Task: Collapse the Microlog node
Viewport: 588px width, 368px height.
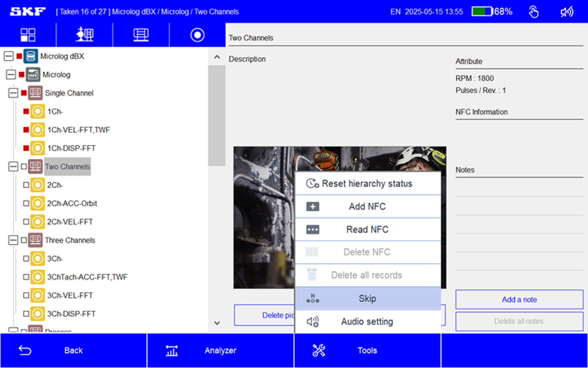Action: (x=11, y=75)
